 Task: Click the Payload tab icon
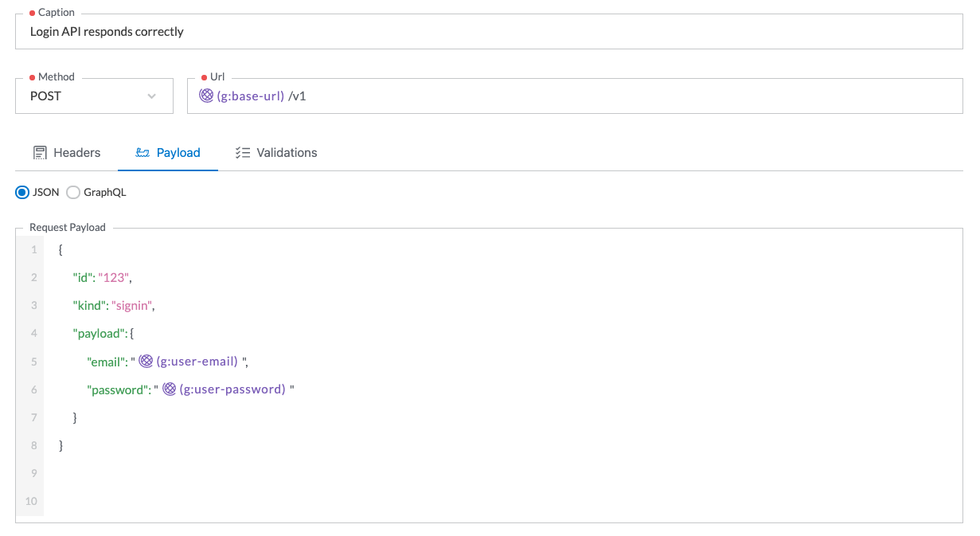pos(143,153)
